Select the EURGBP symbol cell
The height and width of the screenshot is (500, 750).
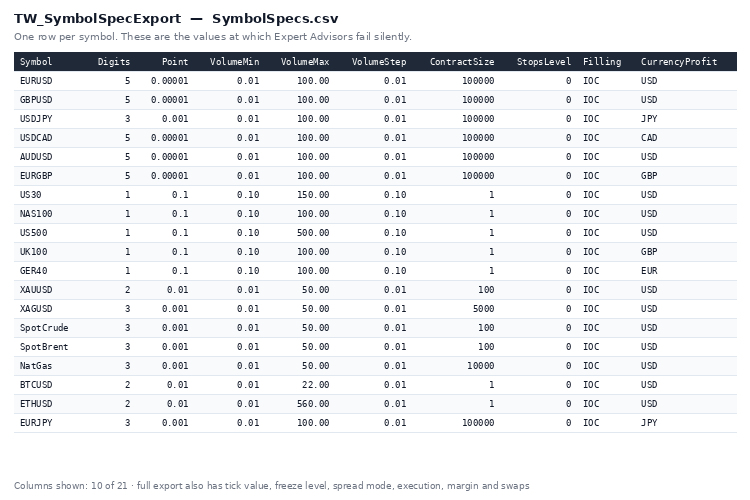click(36, 176)
